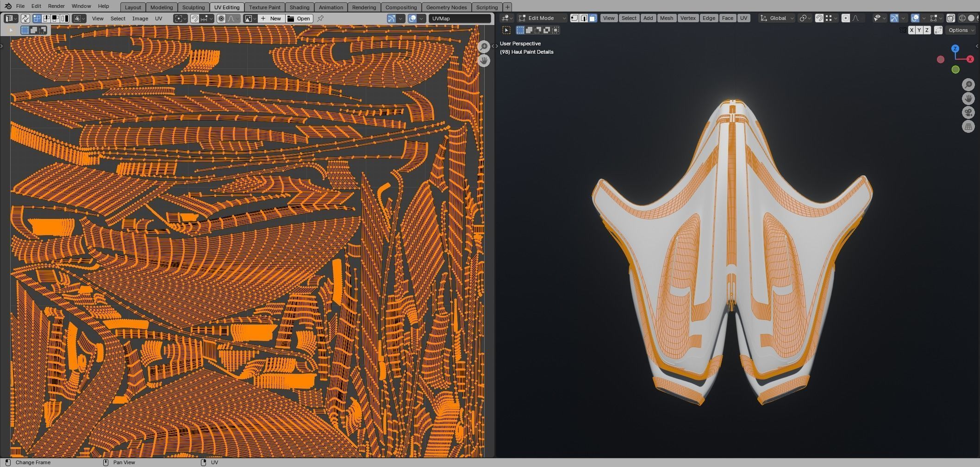Click the New image button

pos(271,19)
